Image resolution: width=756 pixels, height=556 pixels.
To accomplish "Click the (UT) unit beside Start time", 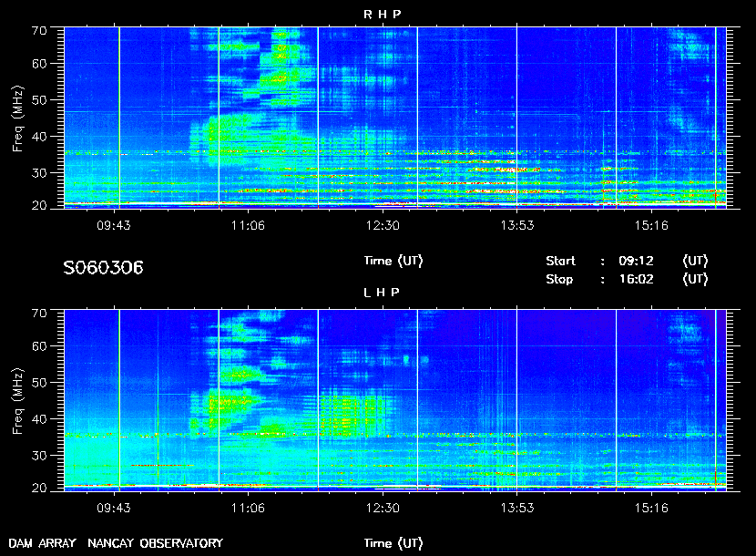I will tap(695, 261).
